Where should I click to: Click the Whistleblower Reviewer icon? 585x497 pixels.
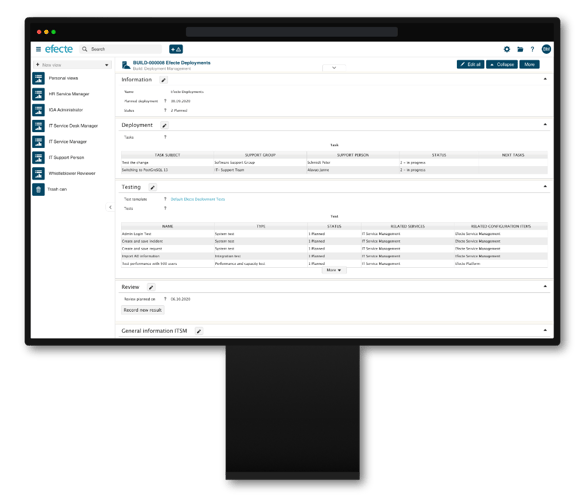point(38,174)
